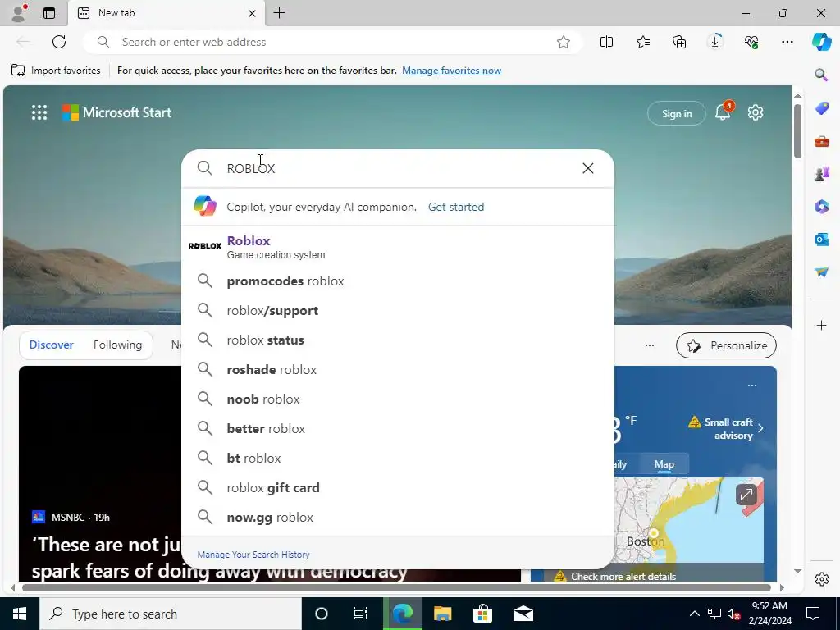The image size is (840, 630).
Task: Open the Favorites list
Action: tap(643, 42)
